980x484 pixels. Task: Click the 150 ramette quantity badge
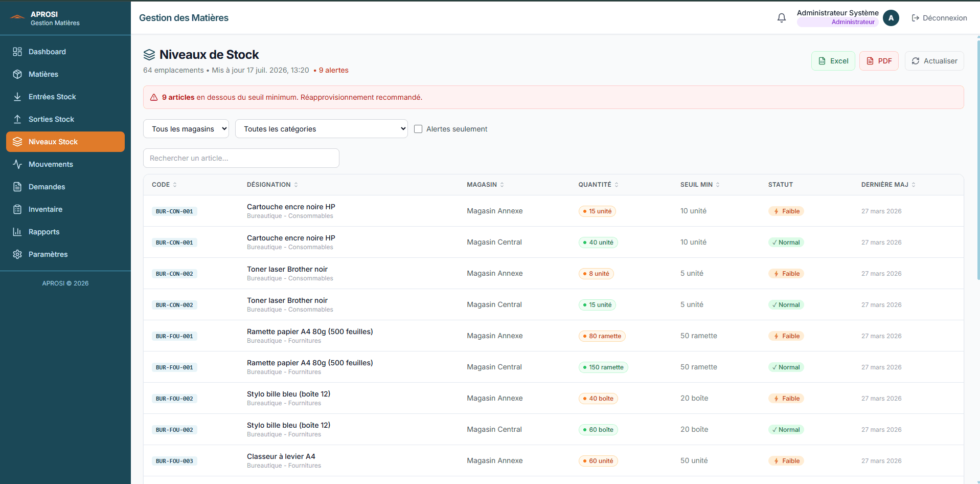click(603, 367)
